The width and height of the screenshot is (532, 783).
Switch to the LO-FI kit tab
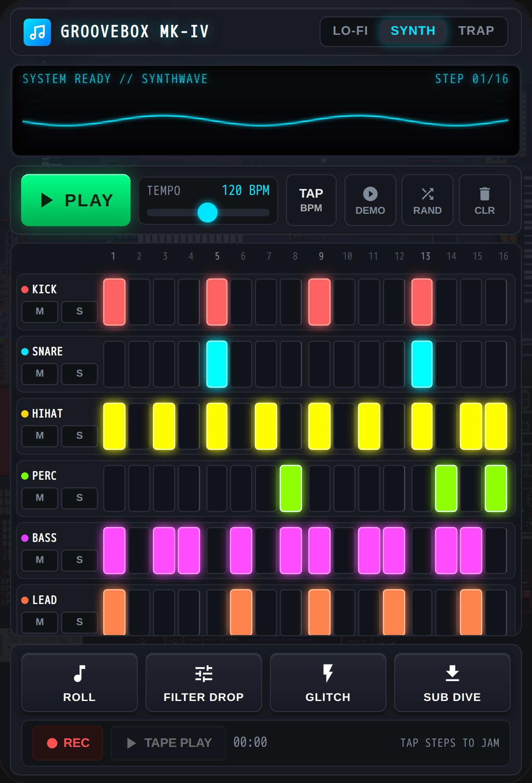pyautogui.click(x=350, y=31)
